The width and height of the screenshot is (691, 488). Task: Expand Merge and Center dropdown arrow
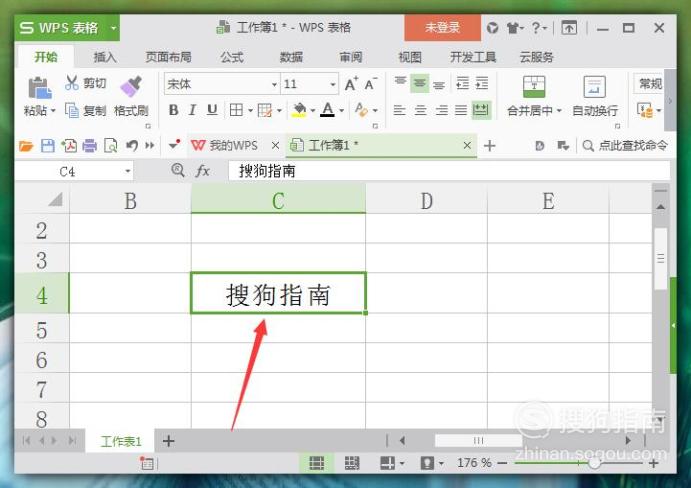559,110
